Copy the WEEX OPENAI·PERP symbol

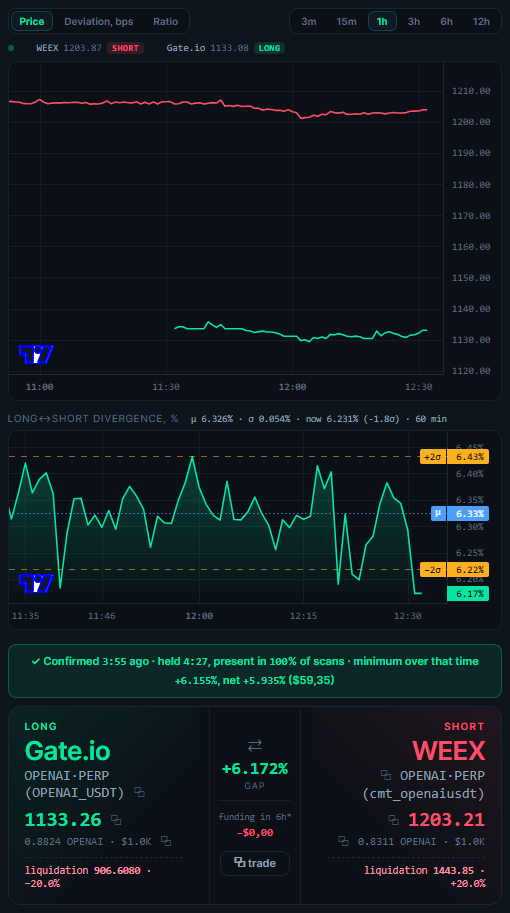click(385, 775)
